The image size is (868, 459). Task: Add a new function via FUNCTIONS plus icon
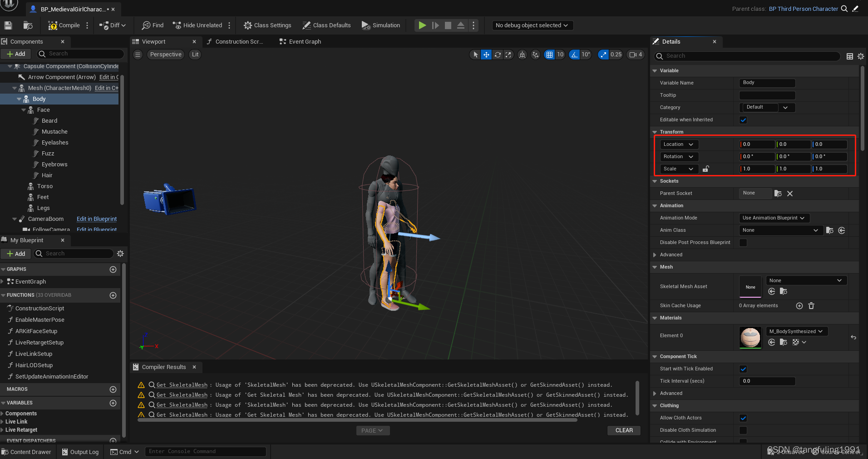(113, 295)
